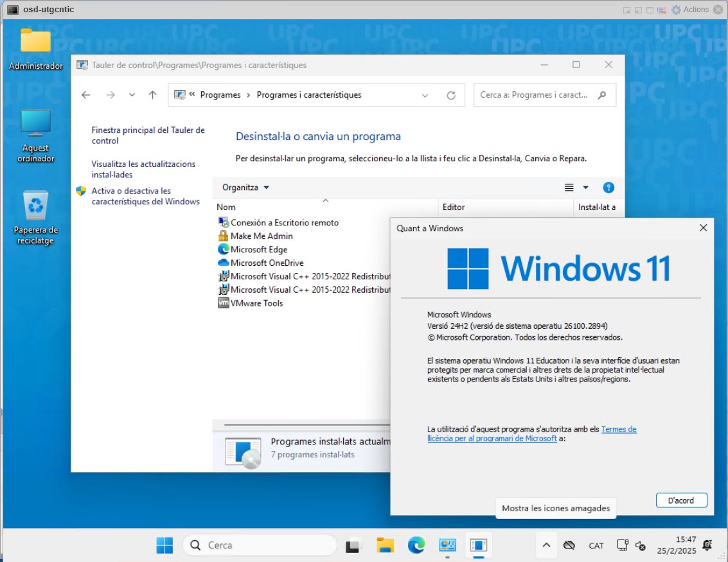Viewport: 728px width, 562px height.
Task: Open File Explorer from taskbar
Action: [x=385, y=545]
